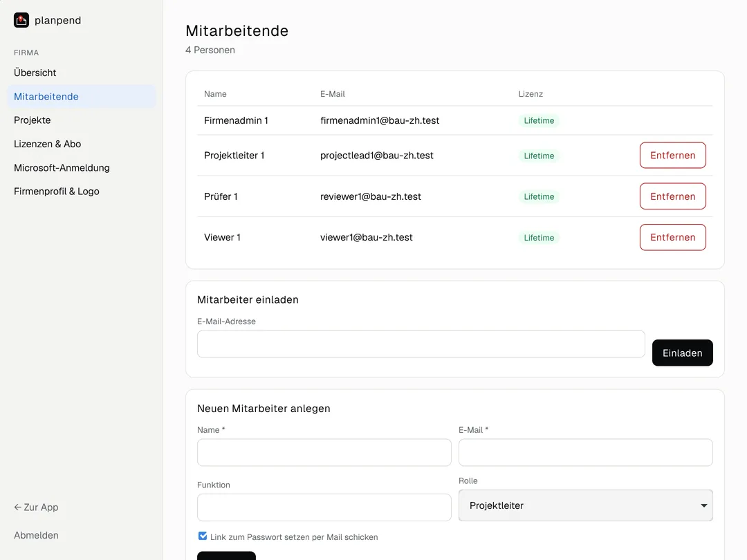Click Lifetime badge in Prüfer 1 row

pyautogui.click(x=539, y=196)
